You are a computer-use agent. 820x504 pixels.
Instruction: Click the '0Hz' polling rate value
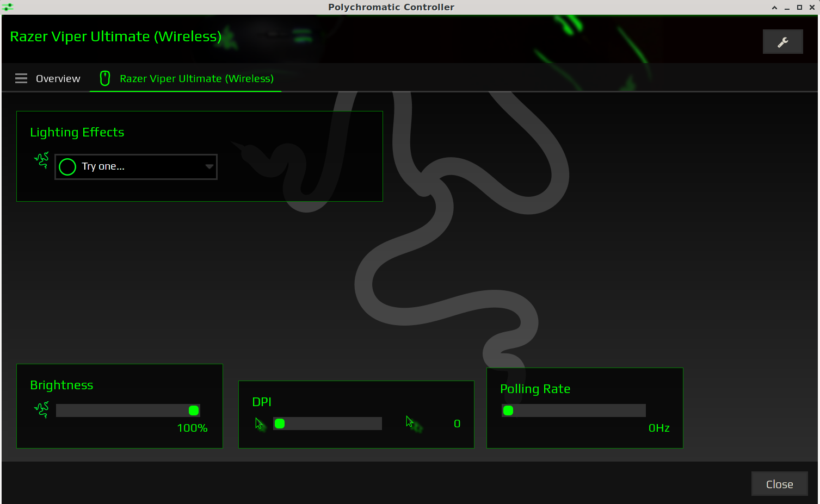coord(659,428)
